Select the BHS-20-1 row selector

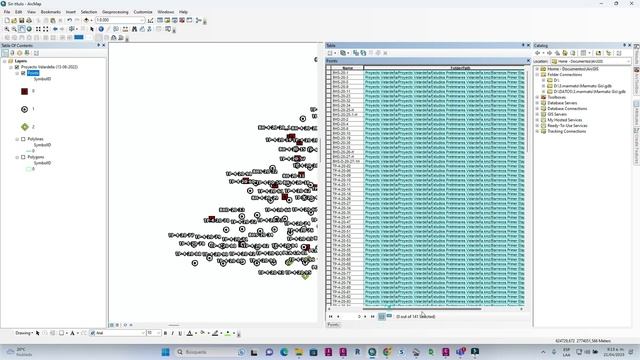(329, 73)
